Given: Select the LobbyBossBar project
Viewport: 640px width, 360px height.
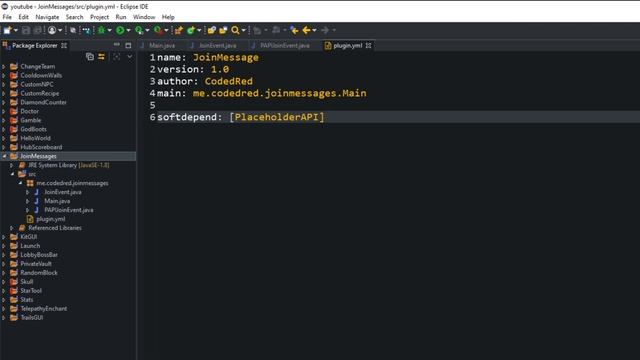Looking at the screenshot, I should (x=39, y=255).
